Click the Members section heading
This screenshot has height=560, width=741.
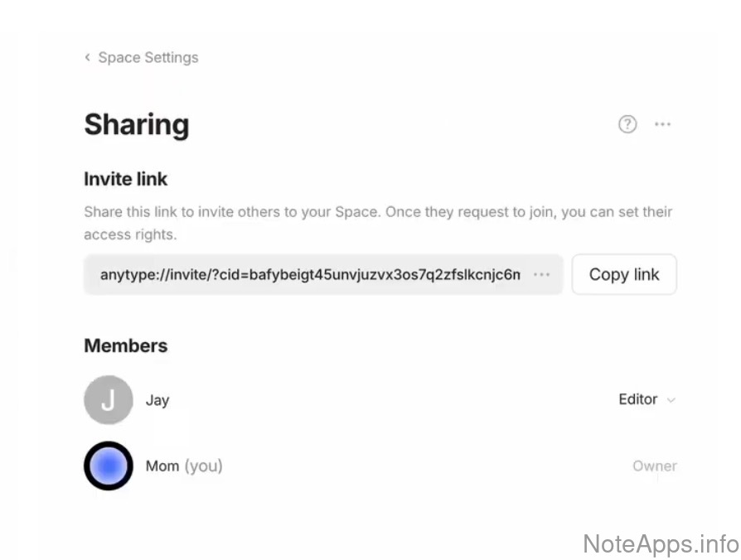[126, 345]
